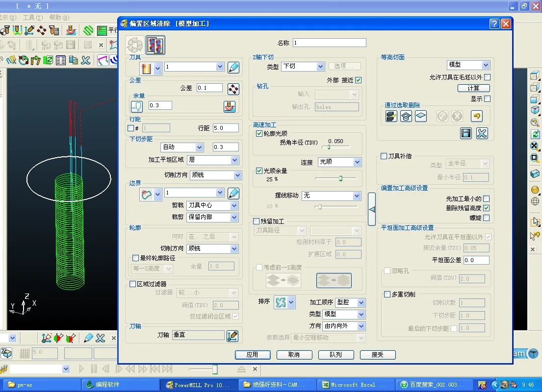Click the tool axis edit icon beside 垂直
542x392 pixels.
click(232, 336)
